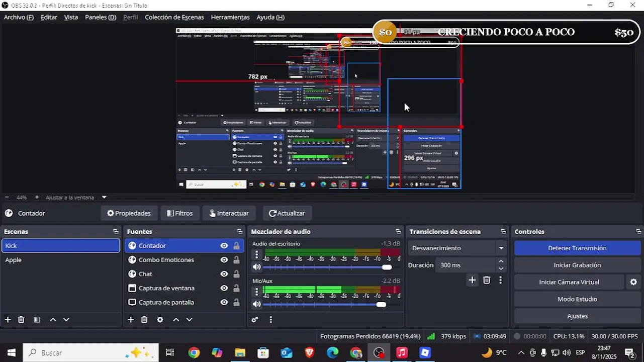Click Iniciar Cámara Virtual

(x=569, y=282)
